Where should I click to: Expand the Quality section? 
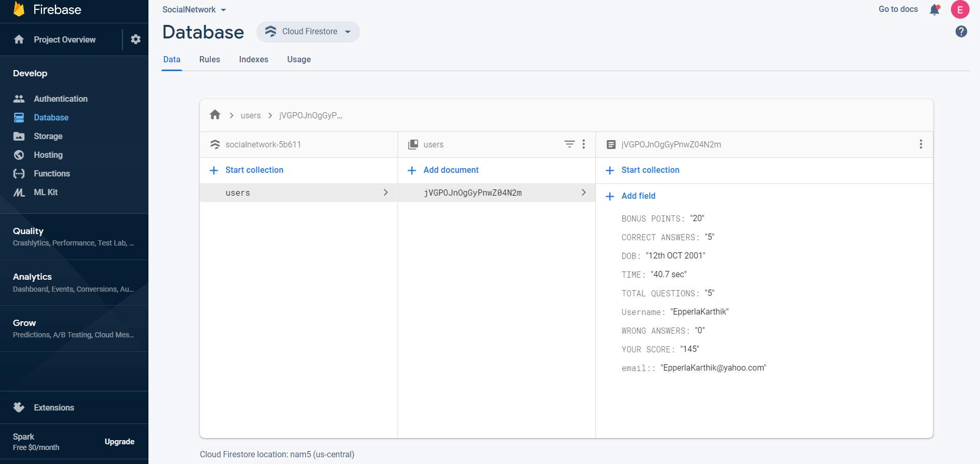[x=74, y=237]
